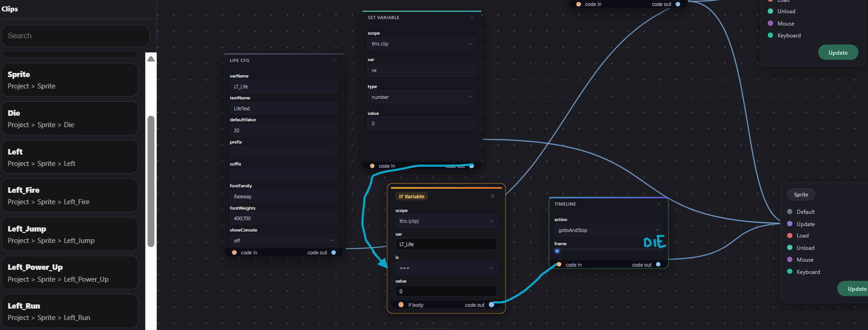
Task: Click the TIMELINE node code in port
Action: pos(559,265)
